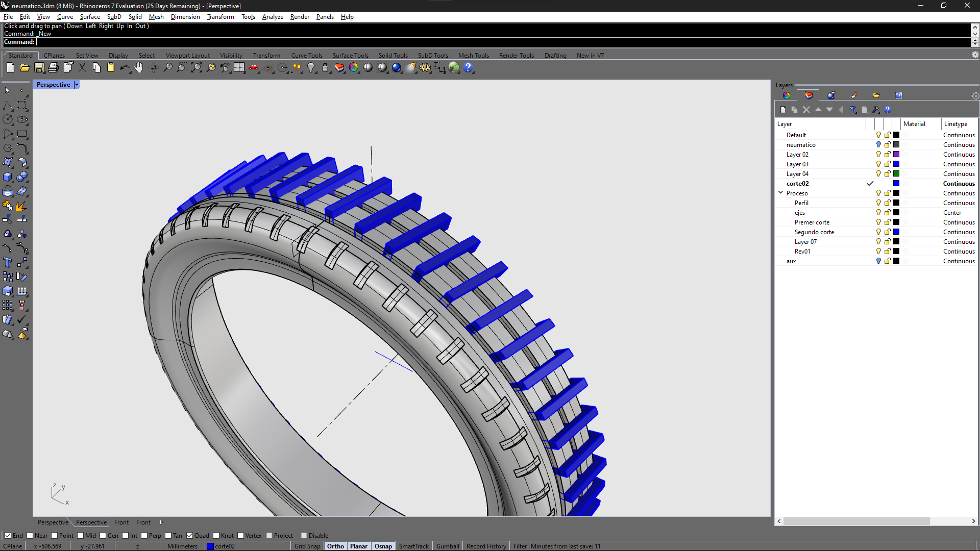Viewport: 980px width, 551px height.
Task: Open Continuous linetype for Segundo corte
Action: [959, 232]
